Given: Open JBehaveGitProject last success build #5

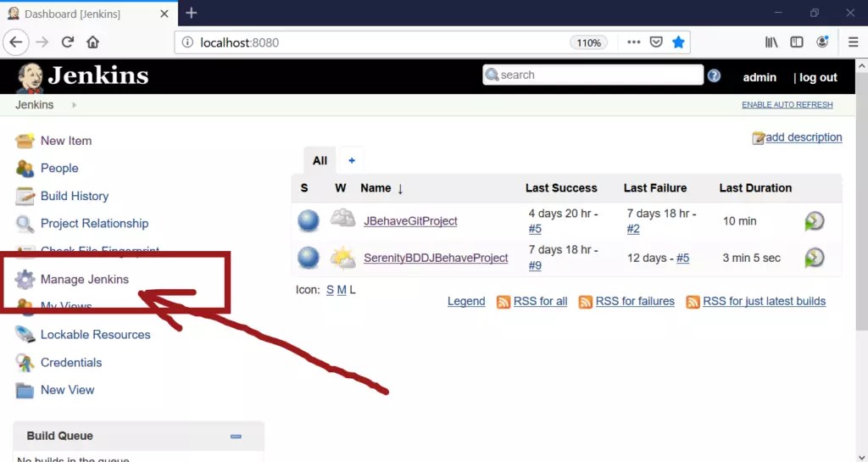Looking at the screenshot, I should 535,229.
